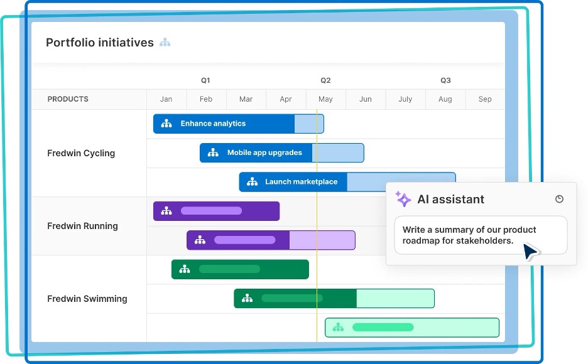
Task: Click hierarchy icon on Mobile app upgrades bar
Action: pyautogui.click(x=213, y=153)
